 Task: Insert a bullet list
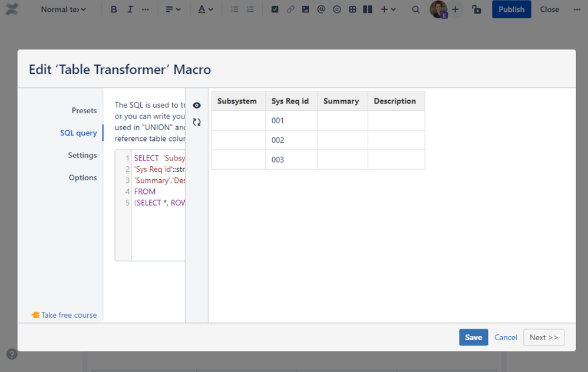pos(234,9)
